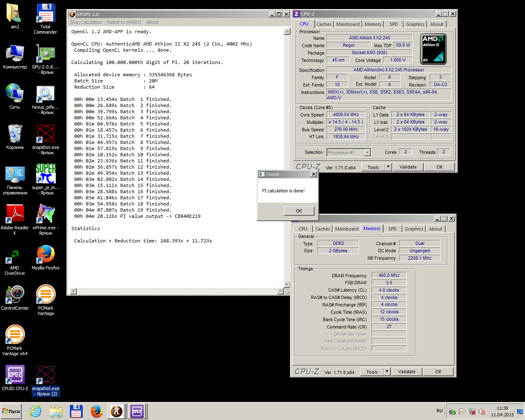Launch snapshot.exe shortcut beside Корзина
Image resolution: width=525 pixels, height=420 pixels.
pos(46,139)
